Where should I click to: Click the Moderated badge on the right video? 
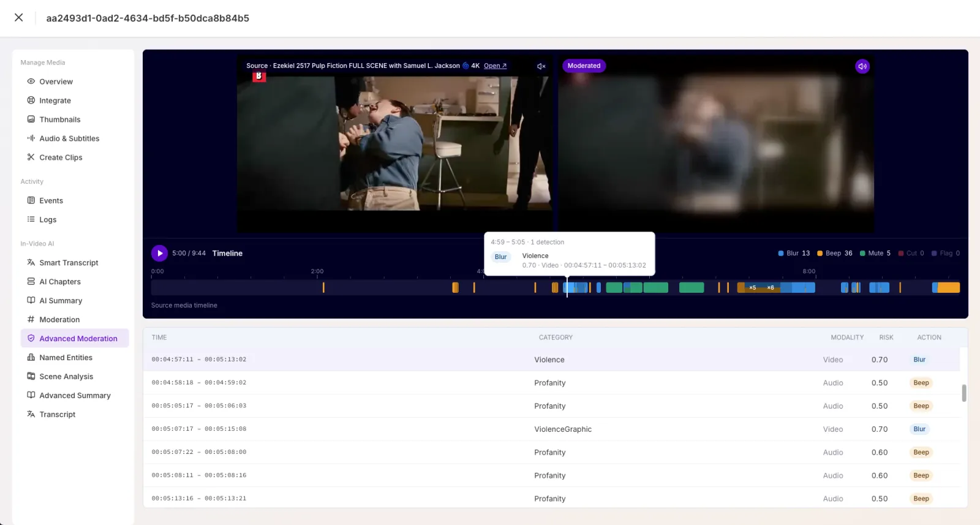[x=584, y=66]
